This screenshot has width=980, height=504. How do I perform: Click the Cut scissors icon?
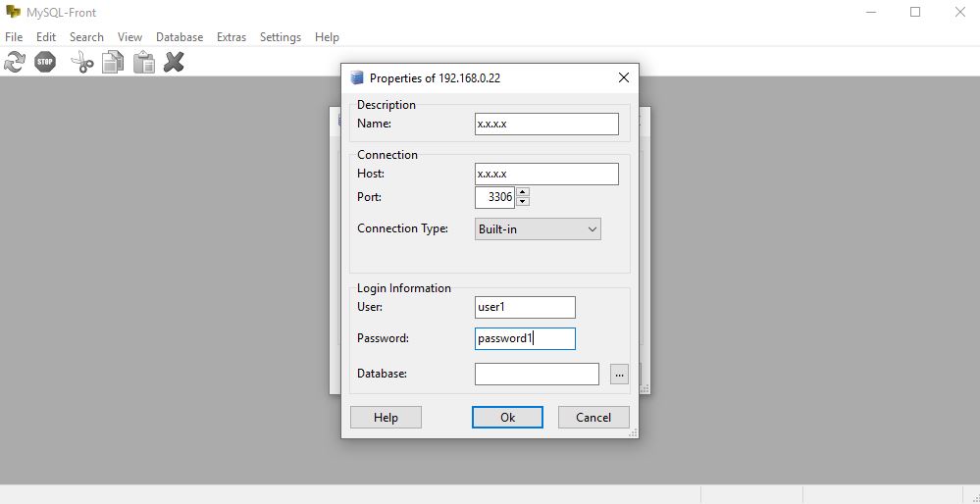(81, 62)
